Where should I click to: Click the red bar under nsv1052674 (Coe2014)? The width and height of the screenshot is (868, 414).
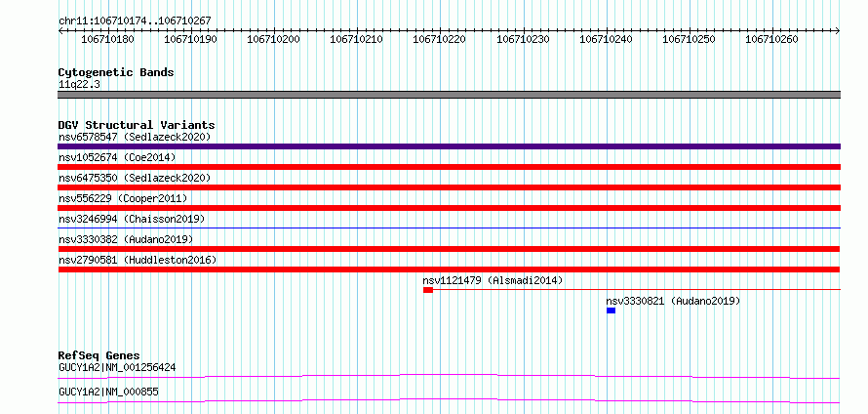click(449, 167)
